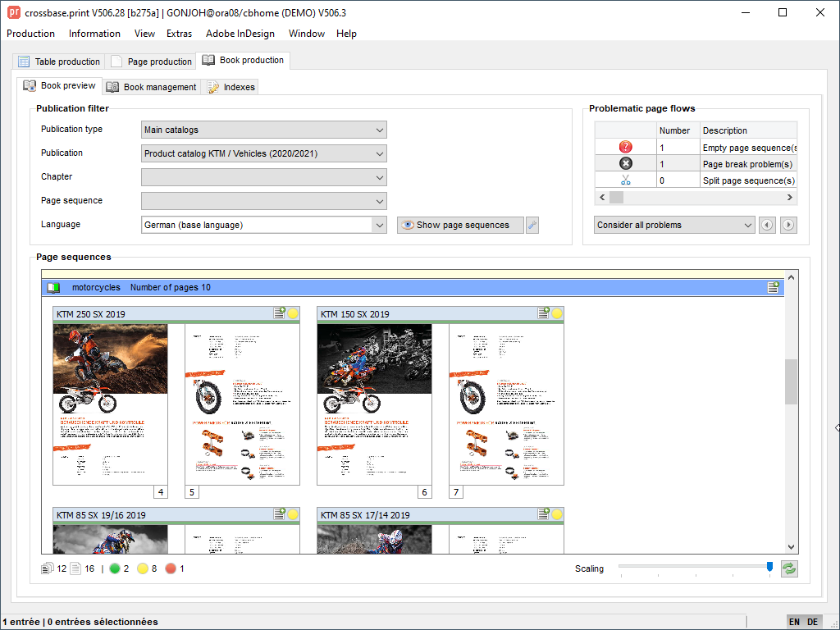Click page sequences scroll up arrow
The height and width of the screenshot is (630, 840).
(791, 277)
